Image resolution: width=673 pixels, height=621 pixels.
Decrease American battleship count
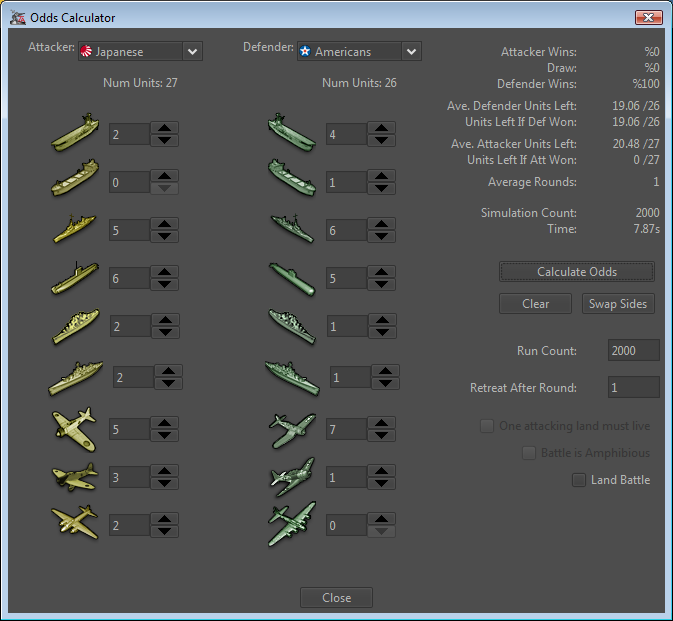coord(385,384)
